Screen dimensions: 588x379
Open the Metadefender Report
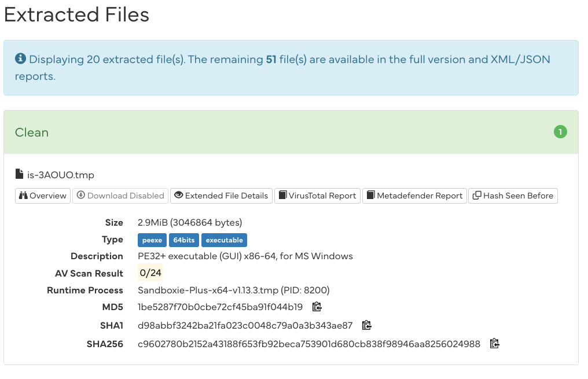click(414, 196)
